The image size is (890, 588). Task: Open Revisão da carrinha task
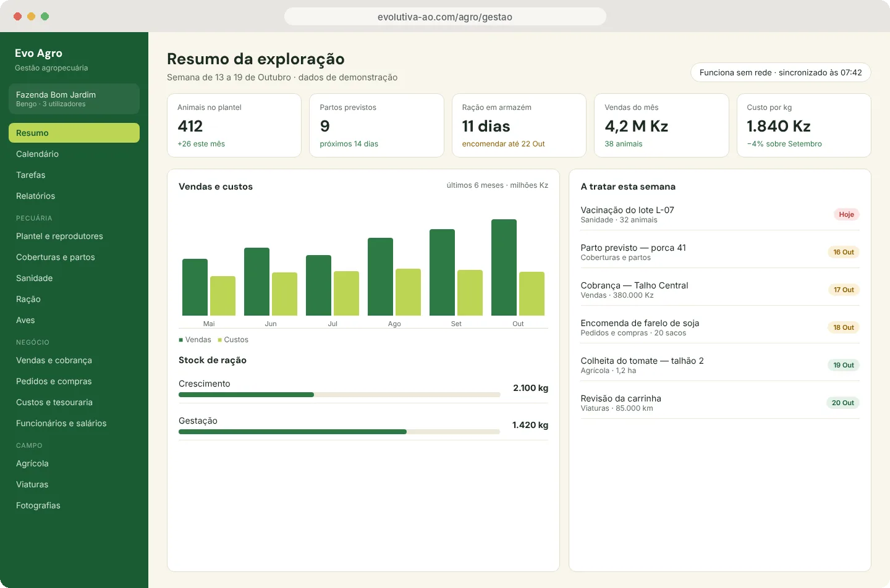tap(720, 403)
